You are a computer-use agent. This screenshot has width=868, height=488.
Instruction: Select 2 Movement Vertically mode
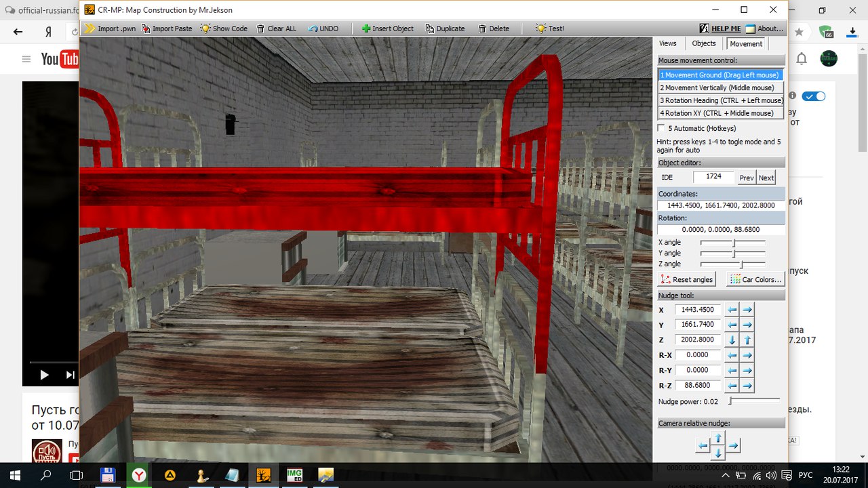721,87
